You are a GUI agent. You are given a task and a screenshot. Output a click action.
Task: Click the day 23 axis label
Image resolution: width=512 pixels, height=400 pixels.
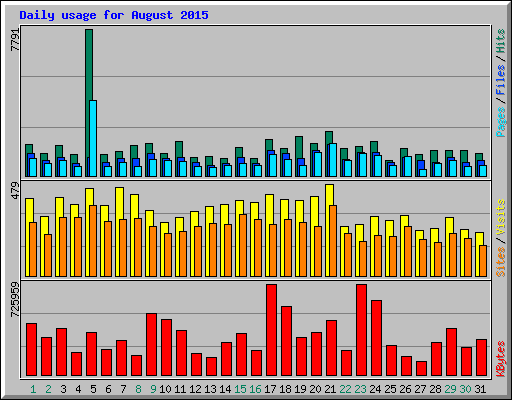click(x=360, y=389)
